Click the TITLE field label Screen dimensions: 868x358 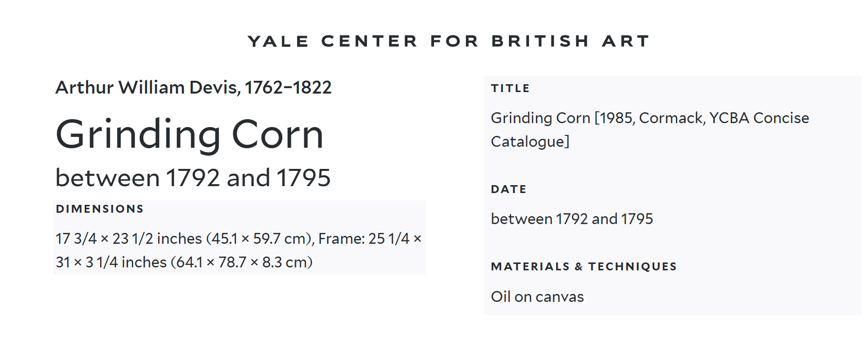coord(510,89)
